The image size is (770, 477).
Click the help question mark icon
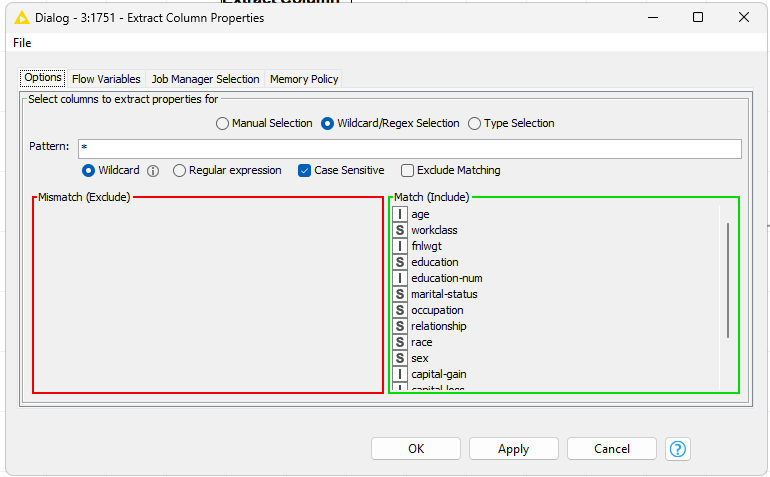[680, 449]
